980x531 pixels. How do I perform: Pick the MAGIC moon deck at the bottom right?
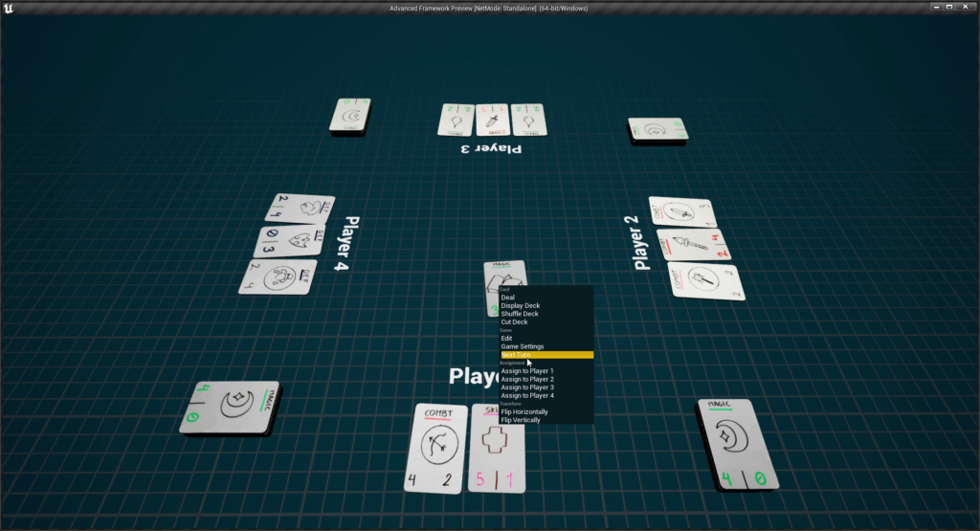pyautogui.click(x=738, y=445)
